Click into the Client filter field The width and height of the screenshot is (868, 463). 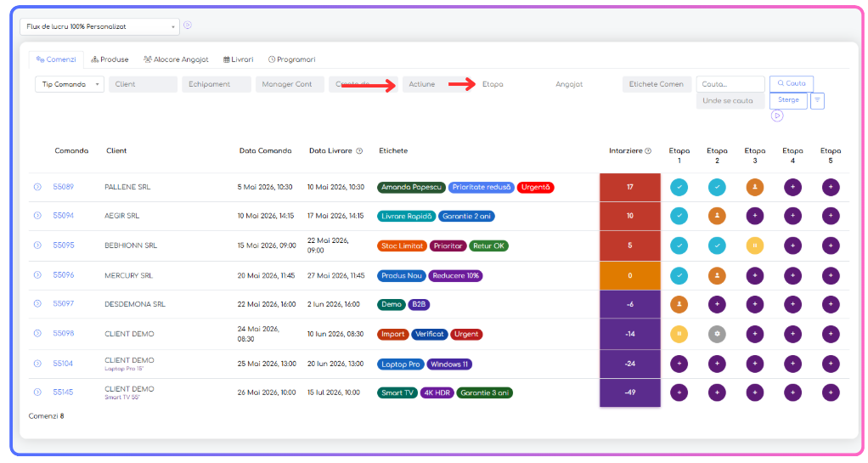point(143,84)
